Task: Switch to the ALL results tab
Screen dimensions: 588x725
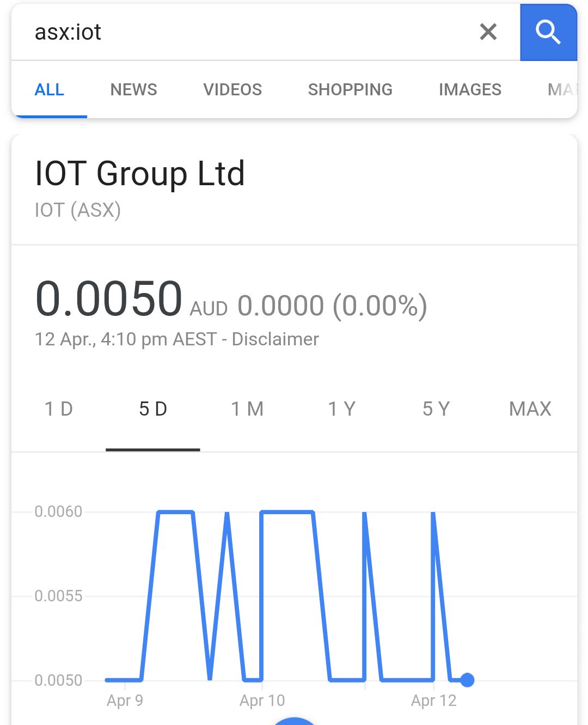Action: 49,89
